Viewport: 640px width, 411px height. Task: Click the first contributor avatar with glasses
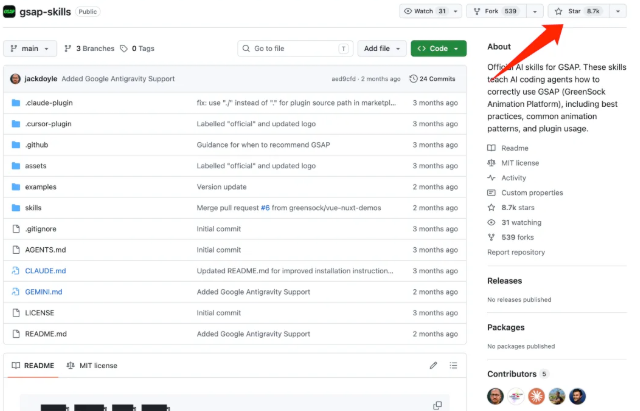(x=496, y=396)
